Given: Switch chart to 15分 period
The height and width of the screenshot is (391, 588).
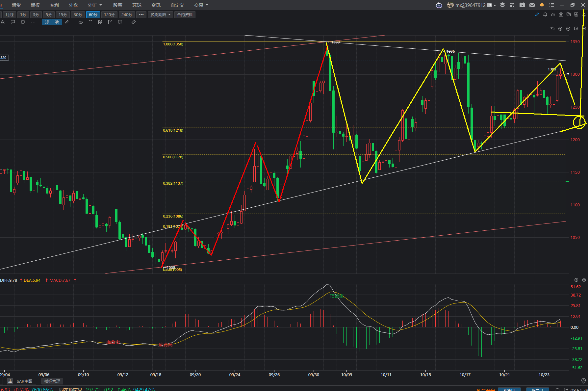Looking at the screenshot, I should 63,14.
